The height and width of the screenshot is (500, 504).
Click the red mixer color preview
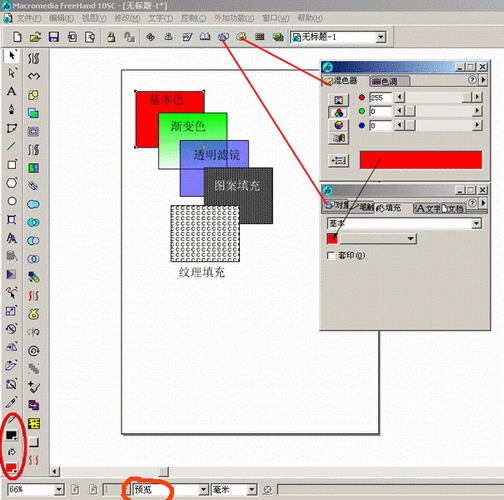(x=421, y=160)
